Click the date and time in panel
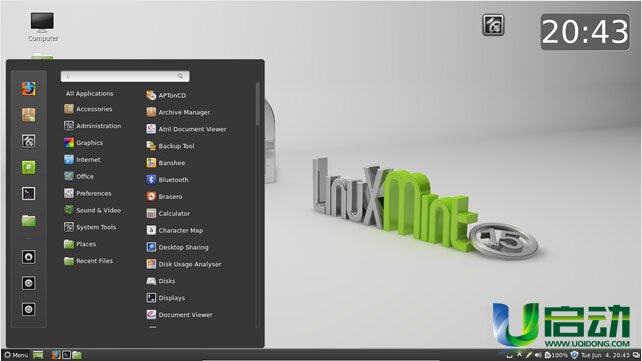642x361 pixels. pos(605,355)
